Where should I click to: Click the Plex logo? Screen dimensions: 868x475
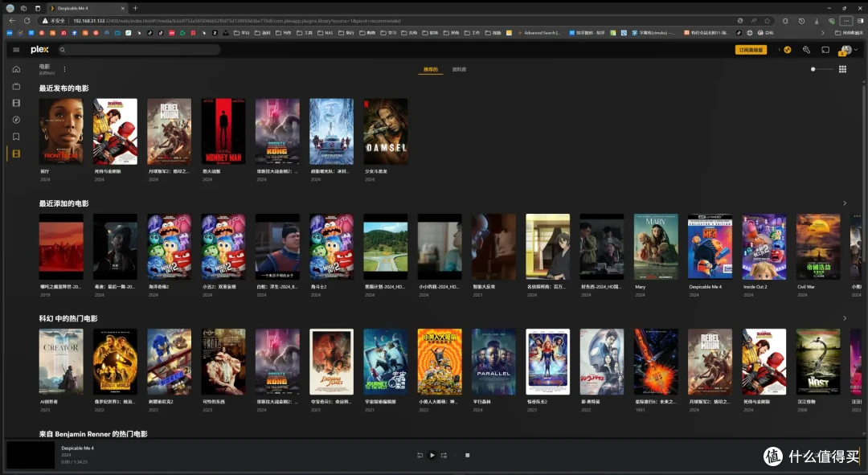coord(40,49)
